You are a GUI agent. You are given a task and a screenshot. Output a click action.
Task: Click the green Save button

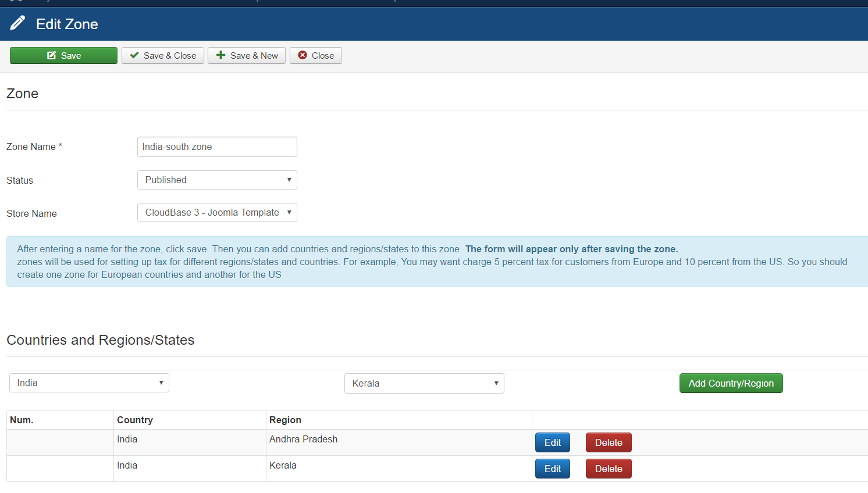(x=63, y=56)
